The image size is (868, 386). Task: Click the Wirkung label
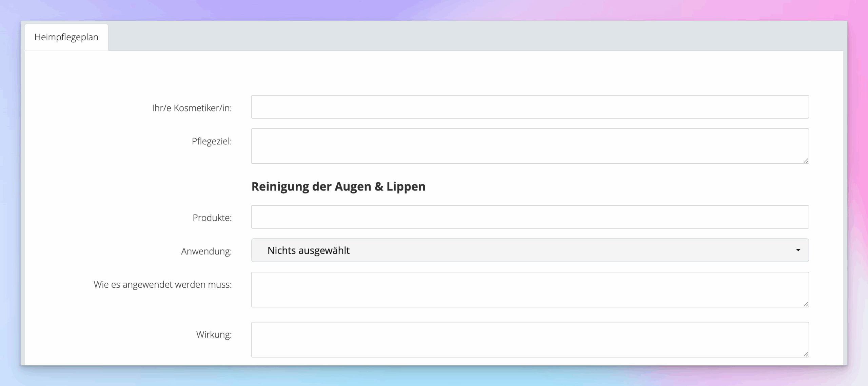tap(214, 335)
